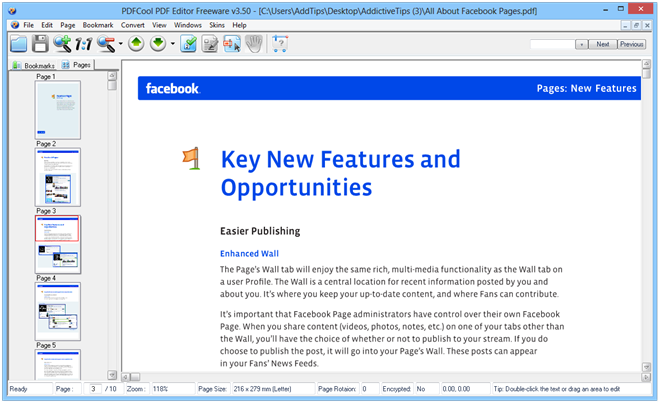Screen dimensions: 660x403
Task: Select the Page 3 thumbnail
Action: tap(58, 244)
